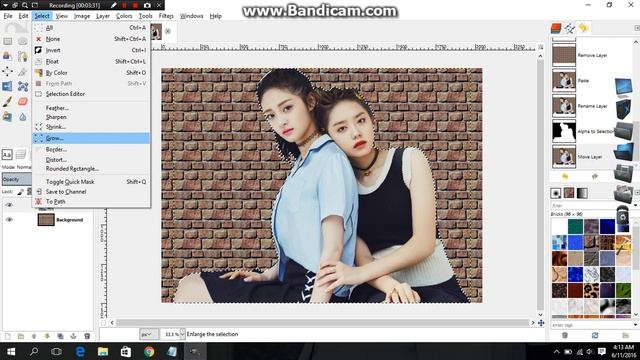Select the Alpha to Selection history step
This screenshot has width=640, height=360.
[x=584, y=131]
